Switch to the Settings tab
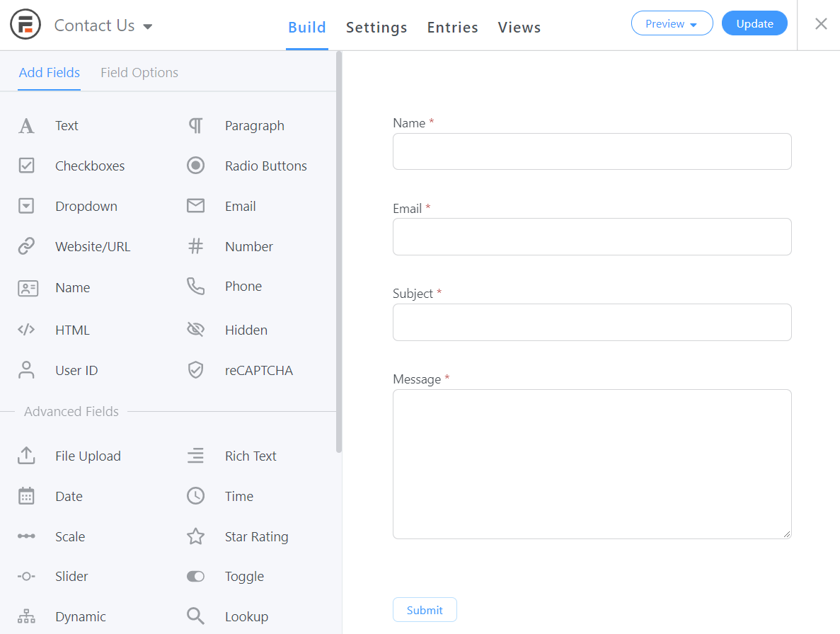This screenshot has height=634, width=840. (376, 27)
